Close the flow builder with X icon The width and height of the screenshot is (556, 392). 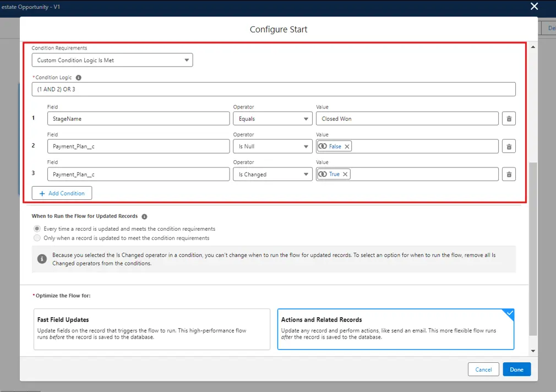click(x=533, y=7)
